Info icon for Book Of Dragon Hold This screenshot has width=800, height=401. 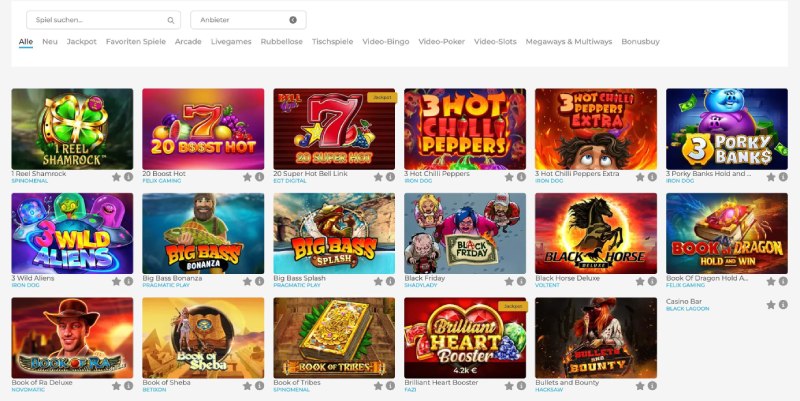tap(783, 282)
